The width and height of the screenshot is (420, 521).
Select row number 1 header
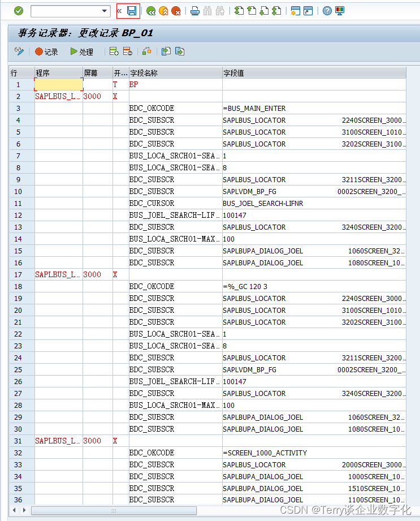(22, 85)
